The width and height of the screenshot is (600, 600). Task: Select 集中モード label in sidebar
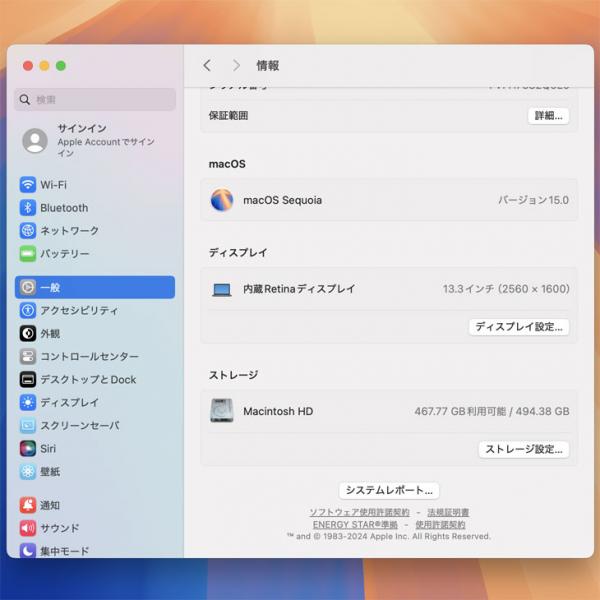pos(65,551)
